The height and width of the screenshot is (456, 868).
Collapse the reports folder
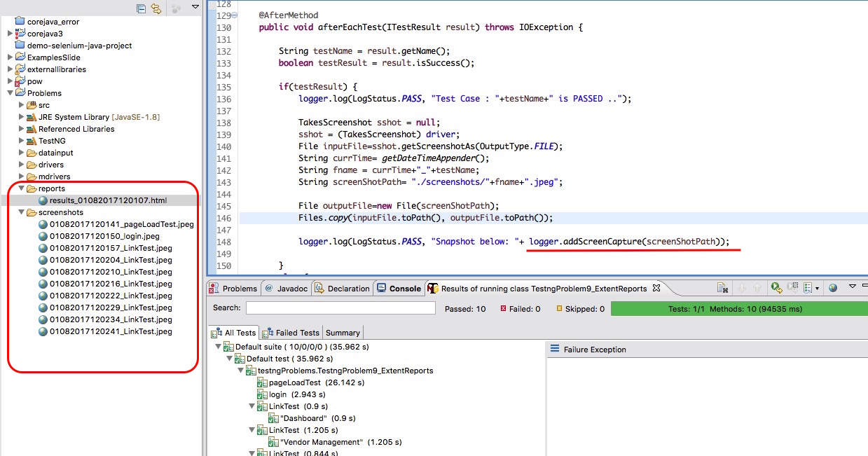tap(21, 188)
